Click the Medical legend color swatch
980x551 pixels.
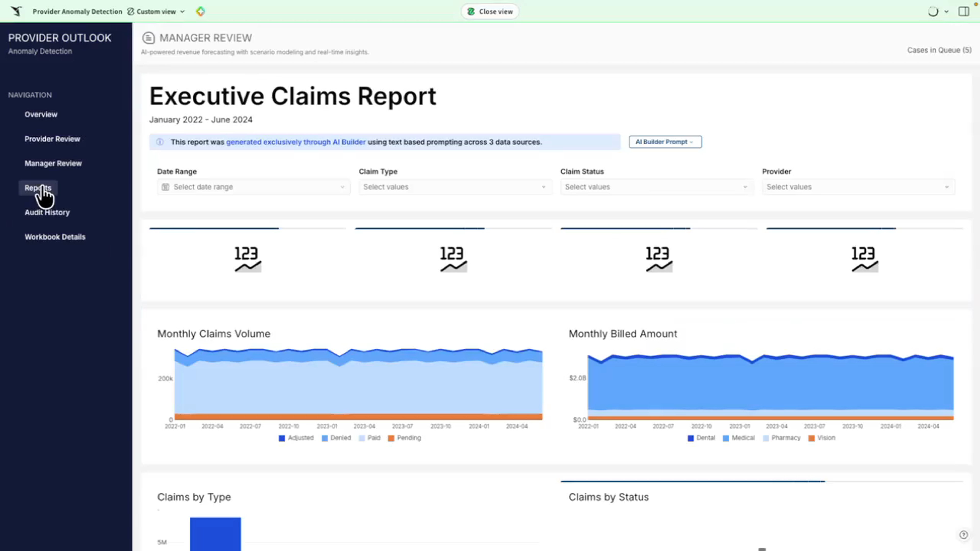coord(726,438)
